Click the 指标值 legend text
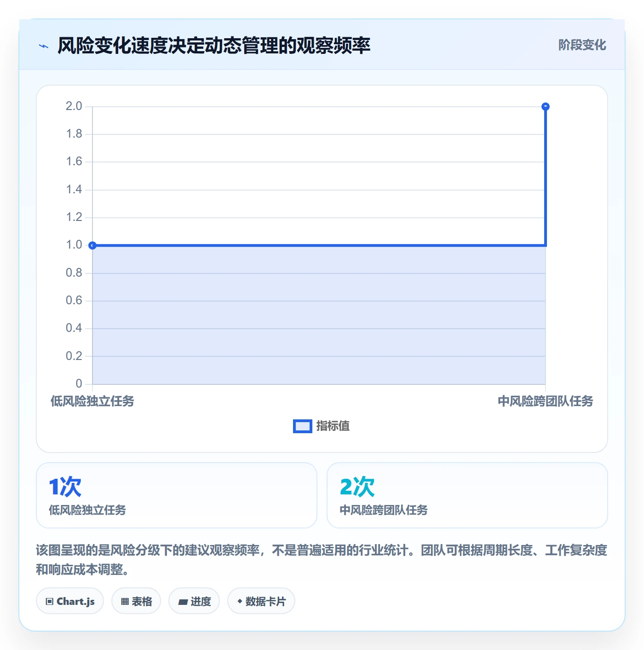Viewport: 644px width, 650px height. [333, 426]
